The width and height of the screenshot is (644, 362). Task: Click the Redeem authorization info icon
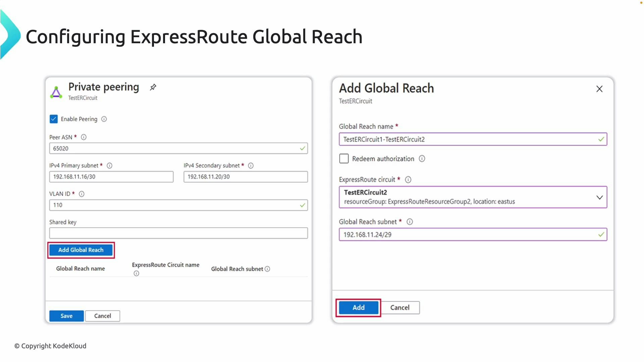coord(422,159)
